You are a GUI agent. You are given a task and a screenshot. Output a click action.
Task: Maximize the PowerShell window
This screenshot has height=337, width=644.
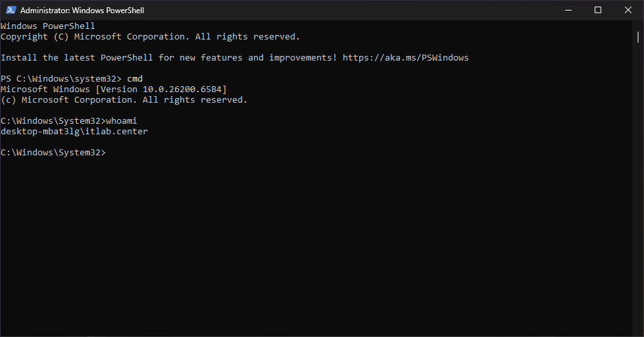click(598, 11)
